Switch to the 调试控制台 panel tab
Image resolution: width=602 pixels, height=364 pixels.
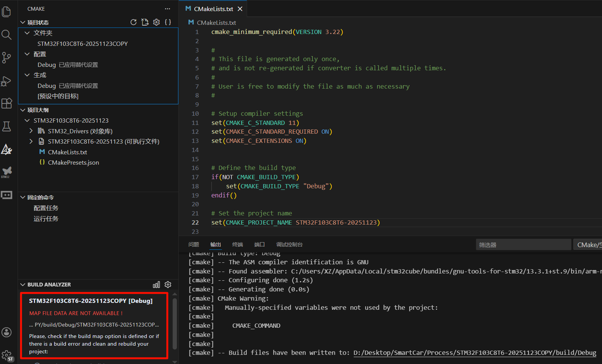pos(290,244)
